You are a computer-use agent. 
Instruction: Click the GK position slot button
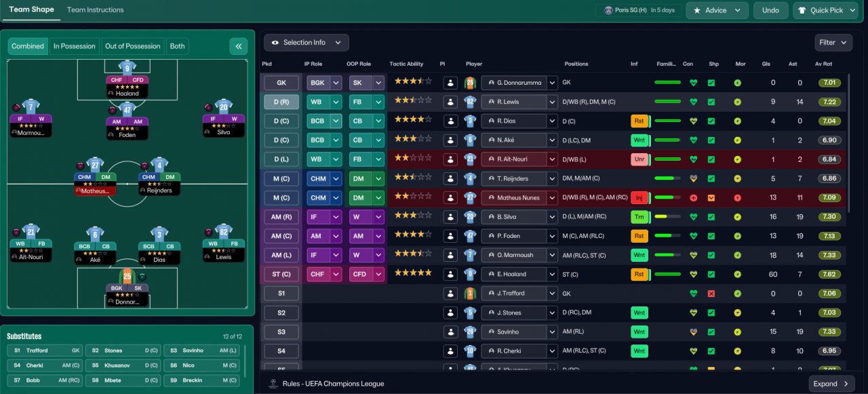pyautogui.click(x=281, y=83)
